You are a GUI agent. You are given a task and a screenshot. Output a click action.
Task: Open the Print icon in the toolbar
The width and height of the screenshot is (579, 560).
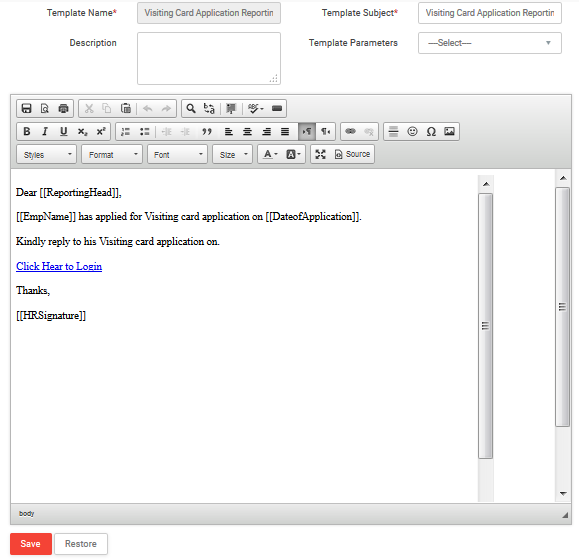pos(64,109)
